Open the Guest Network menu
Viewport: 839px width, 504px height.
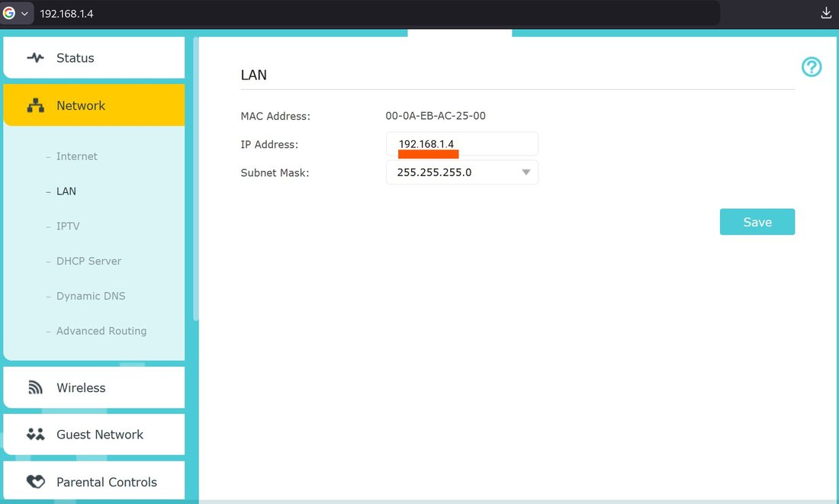pyautogui.click(x=94, y=435)
